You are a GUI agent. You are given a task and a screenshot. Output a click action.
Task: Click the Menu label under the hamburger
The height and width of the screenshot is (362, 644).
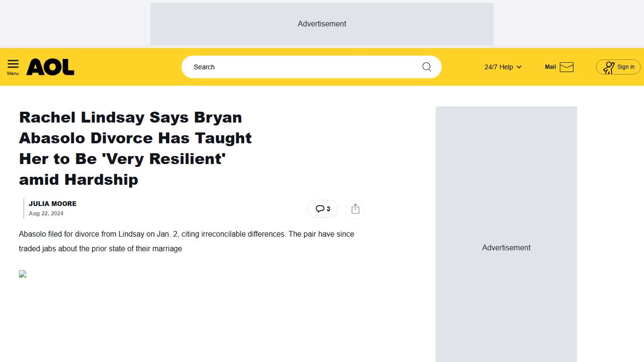click(x=13, y=74)
